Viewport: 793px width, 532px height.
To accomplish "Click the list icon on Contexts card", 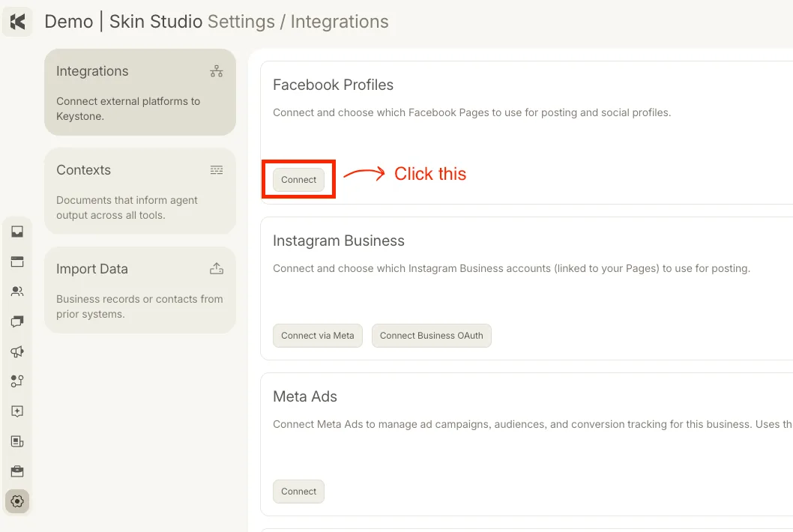I will click(217, 170).
